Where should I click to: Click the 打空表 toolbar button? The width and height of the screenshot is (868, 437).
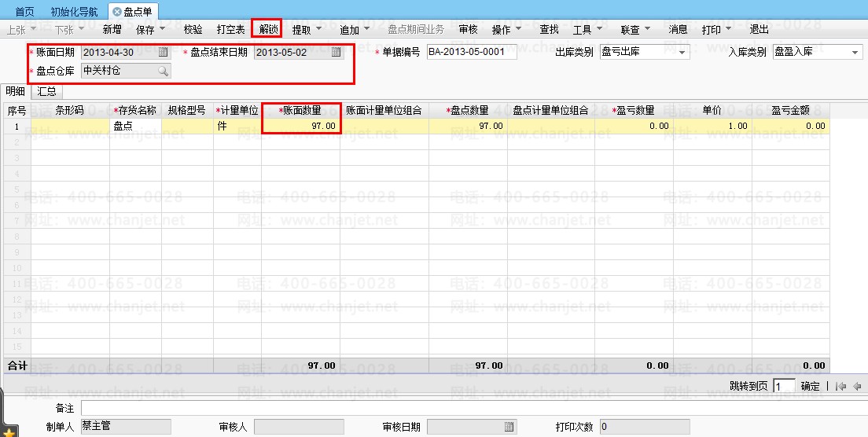[x=231, y=29]
